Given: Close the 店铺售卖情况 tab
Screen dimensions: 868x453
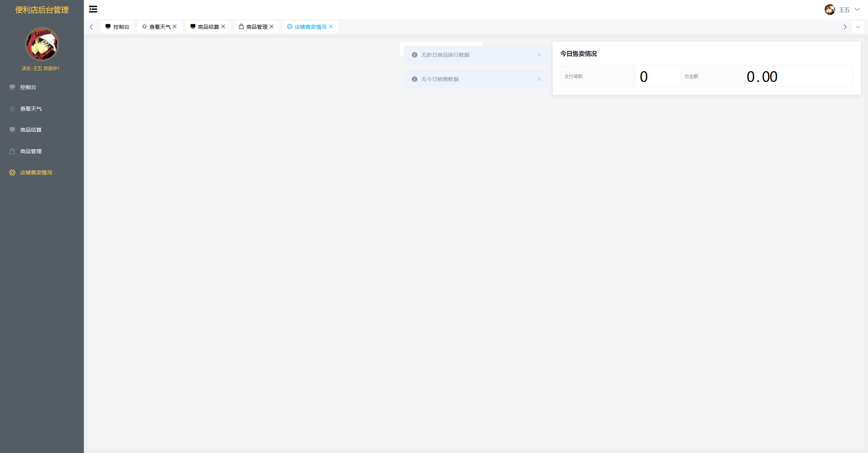Looking at the screenshot, I should tap(331, 26).
